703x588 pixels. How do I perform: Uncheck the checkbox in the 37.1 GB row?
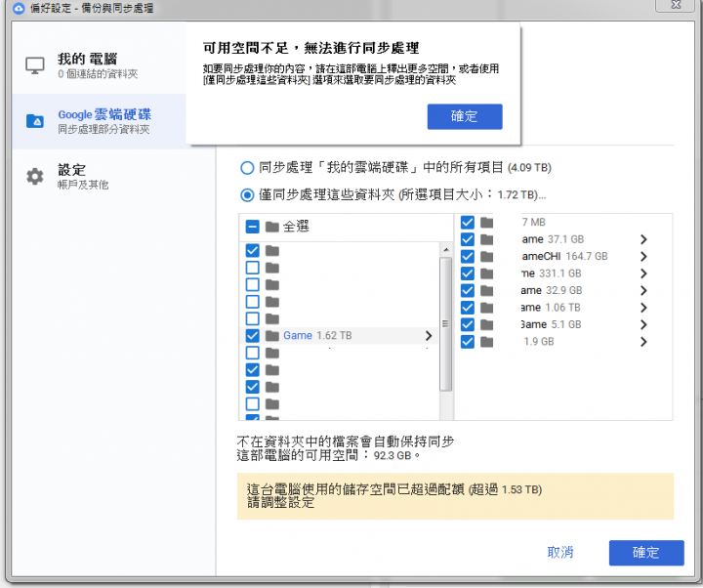tap(467, 239)
